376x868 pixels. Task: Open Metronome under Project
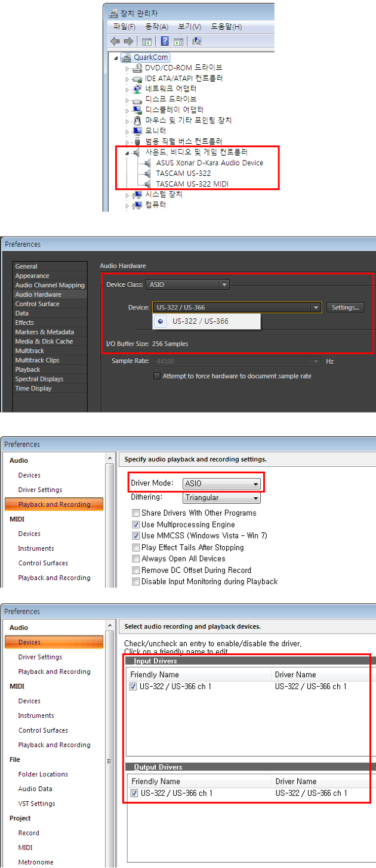tap(36, 862)
